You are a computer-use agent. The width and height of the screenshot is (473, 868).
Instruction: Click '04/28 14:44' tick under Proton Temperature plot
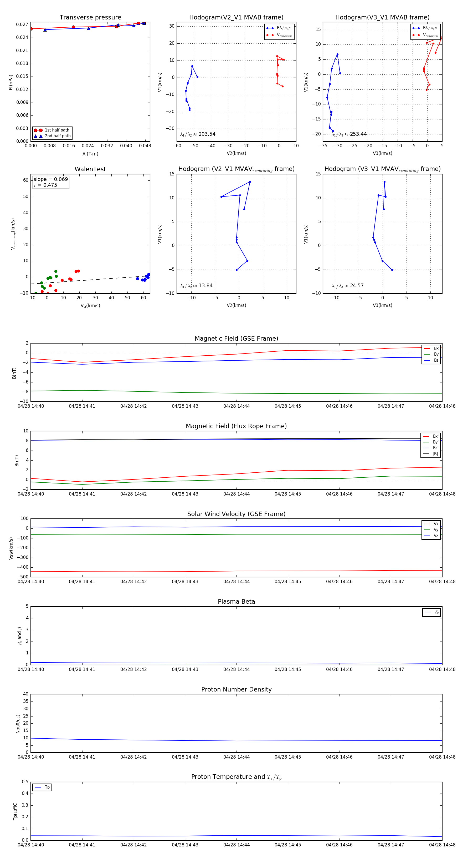(236, 845)
